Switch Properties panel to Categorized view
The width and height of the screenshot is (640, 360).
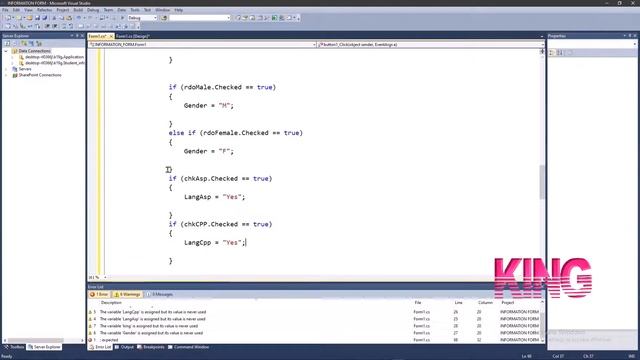pyautogui.click(x=552, y=53)
